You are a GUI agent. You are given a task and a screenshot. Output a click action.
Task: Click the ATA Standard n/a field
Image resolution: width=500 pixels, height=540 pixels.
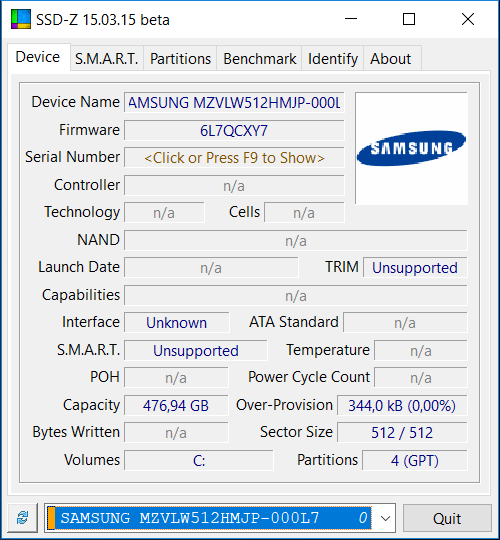coord(405,323)
